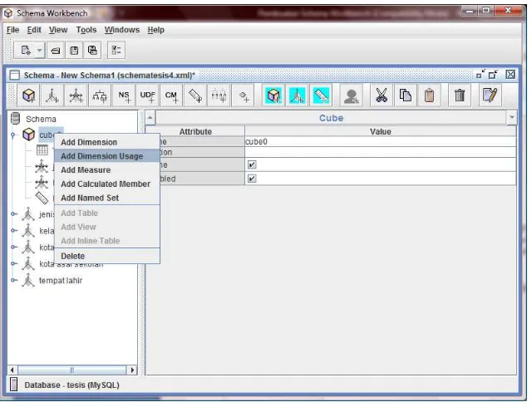Click the Add Level toolbar icon
The width and height of the screenshot is (532, 407).
point(219,96)
